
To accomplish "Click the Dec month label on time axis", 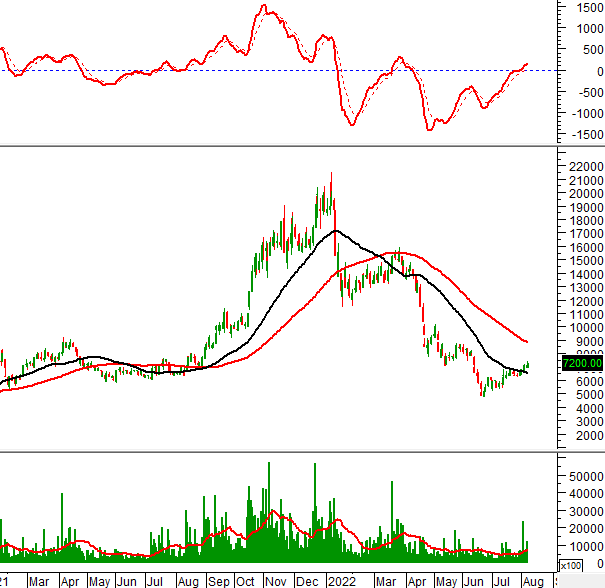I will (x=309, y=580).
